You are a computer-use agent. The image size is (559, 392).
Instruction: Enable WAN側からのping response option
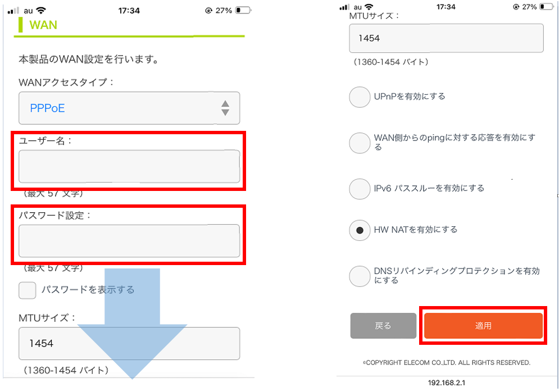360,143
